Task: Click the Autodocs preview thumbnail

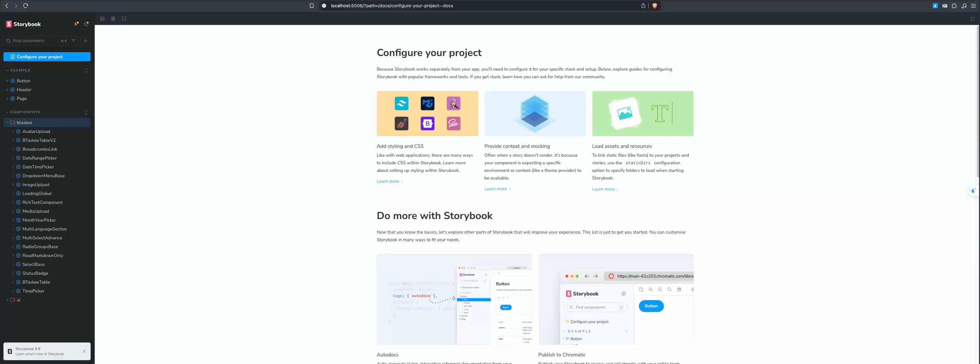Action: pyautogui.click(x=454, y=299)
